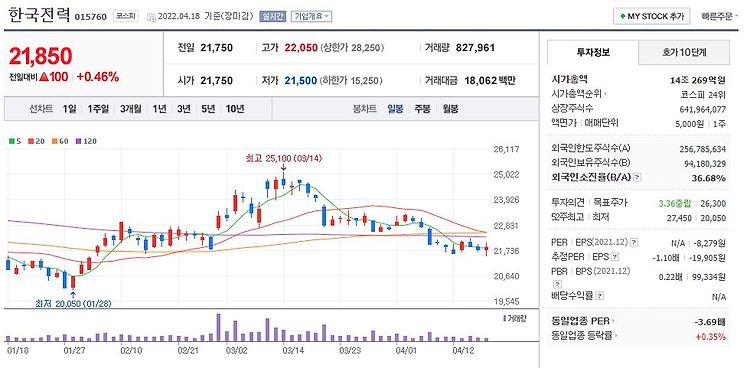Image resolution: width=750 pixels, height=368 pixels.
Task: Open the help icon beside 외국인소진율(B/A)
Action: pyautogui.click(x=637, y=178)
